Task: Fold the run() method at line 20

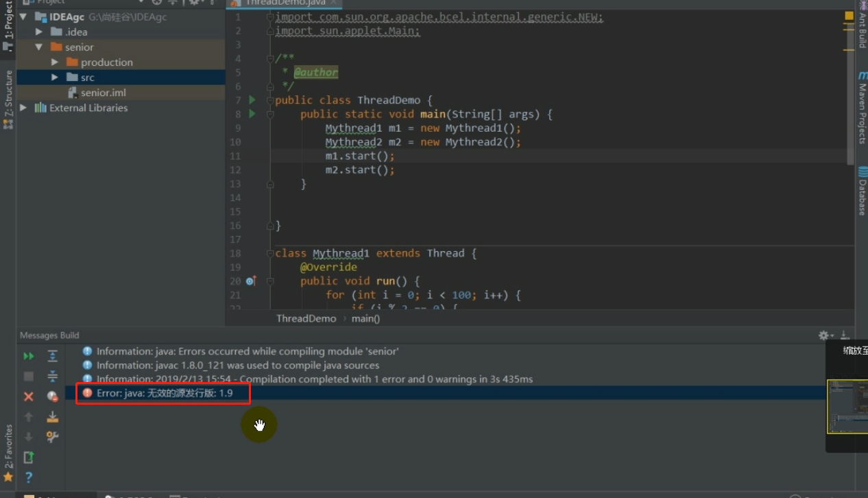Action: click(270, 281)
